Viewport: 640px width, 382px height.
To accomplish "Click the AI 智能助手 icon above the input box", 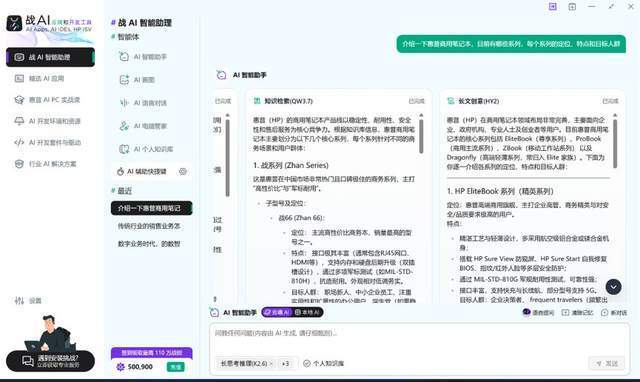I will click(214, 313).
